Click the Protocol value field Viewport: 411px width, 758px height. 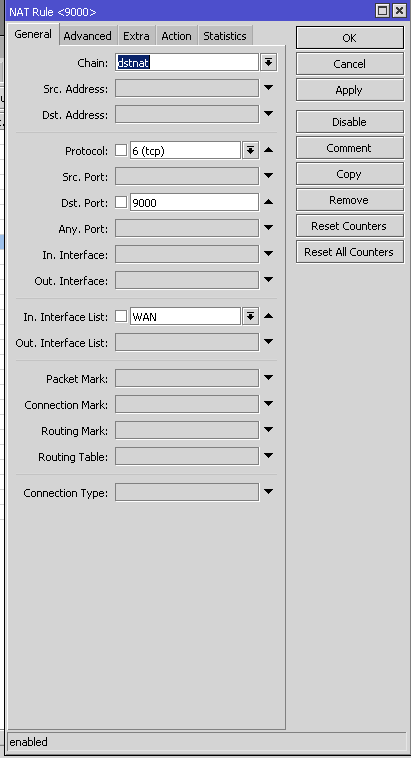click(185, 151)
